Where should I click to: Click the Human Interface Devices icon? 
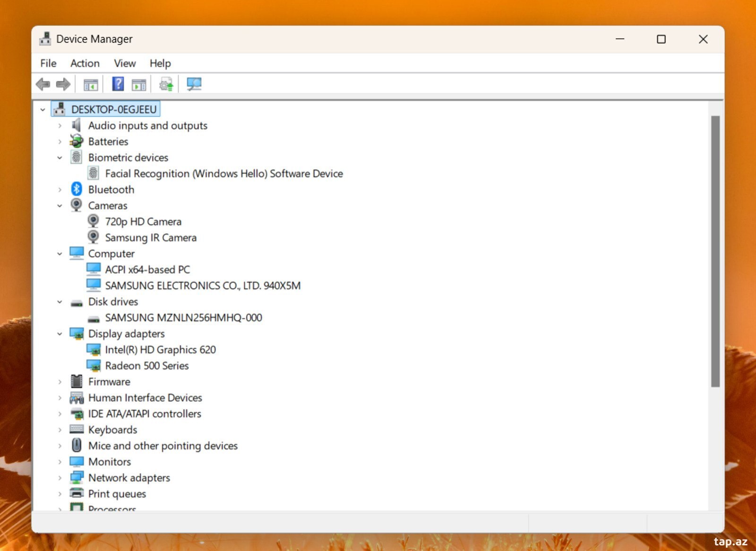[x=77, y=398]
